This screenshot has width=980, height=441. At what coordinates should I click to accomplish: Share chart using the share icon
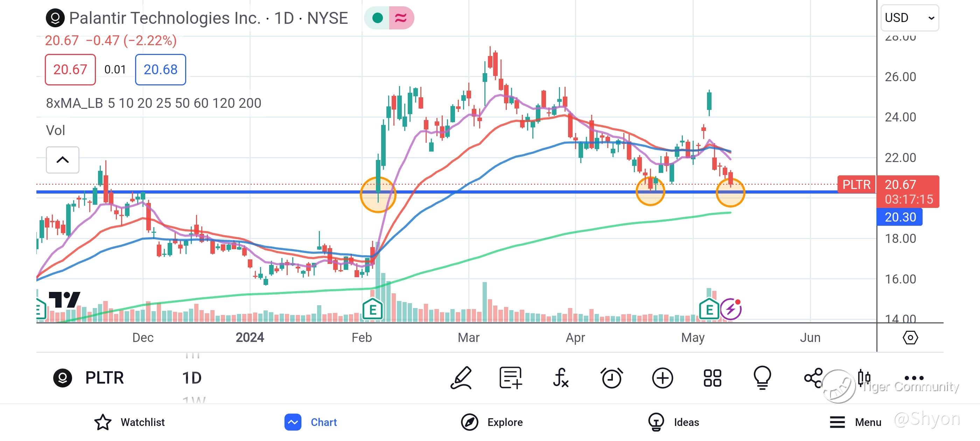click(813, 378)
